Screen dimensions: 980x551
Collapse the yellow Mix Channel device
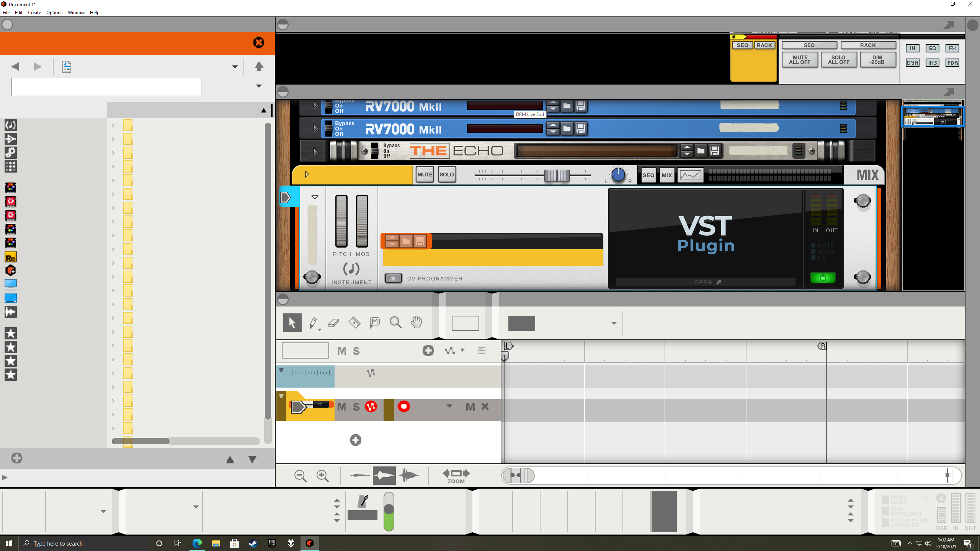tap(307, 175)
